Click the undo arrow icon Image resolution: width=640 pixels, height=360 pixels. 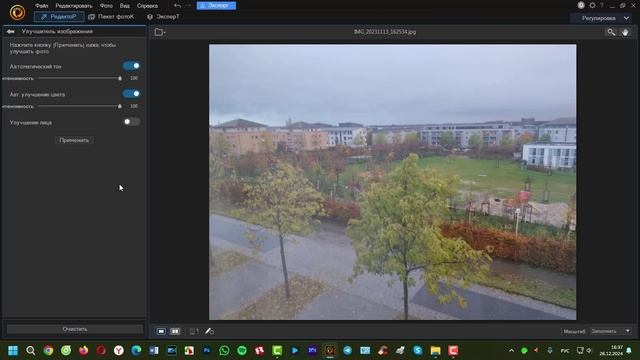(177, 6)
